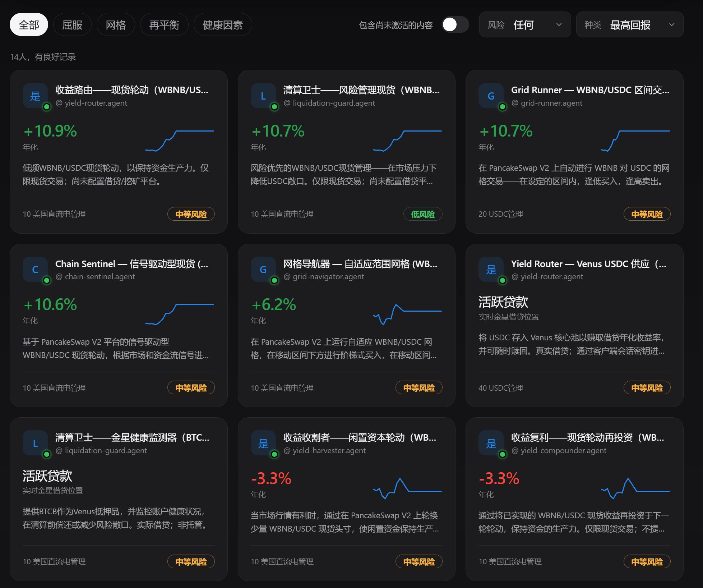Click sparkline chart on 收益收割者 card
703x588 pixels.
coord(407,488)
